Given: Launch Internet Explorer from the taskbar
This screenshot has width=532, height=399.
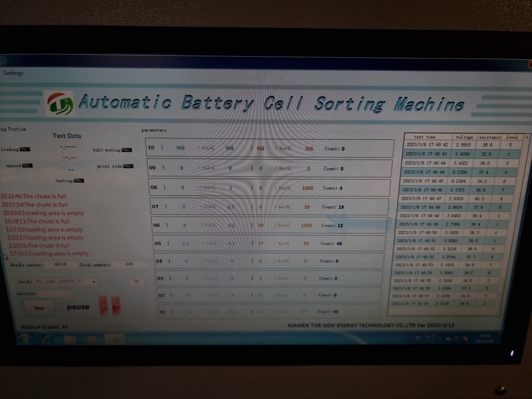Looking at the screenshot, I should pyautogui.click(x=48, y=339).
